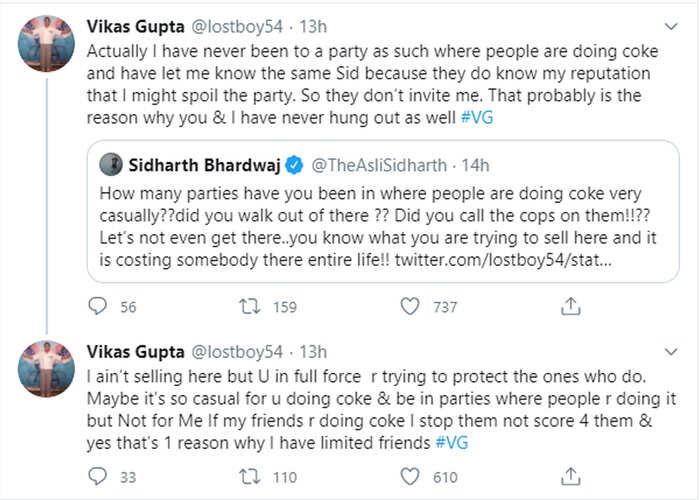
Task: Open Sidharth Bhardwaj's name in quoted tweet
Action: point(204,165)
